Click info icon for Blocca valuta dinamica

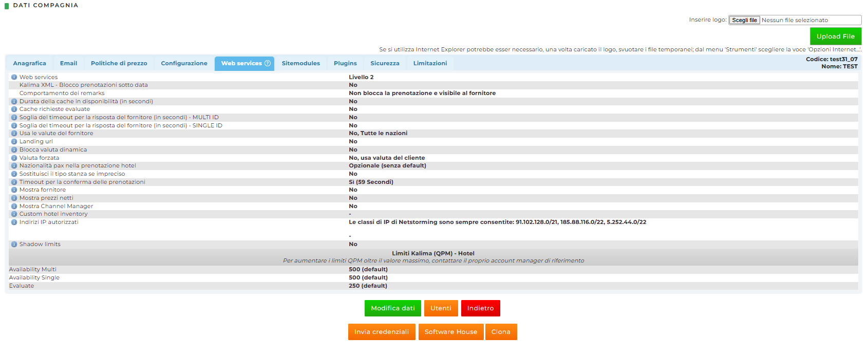pos(14,150)
